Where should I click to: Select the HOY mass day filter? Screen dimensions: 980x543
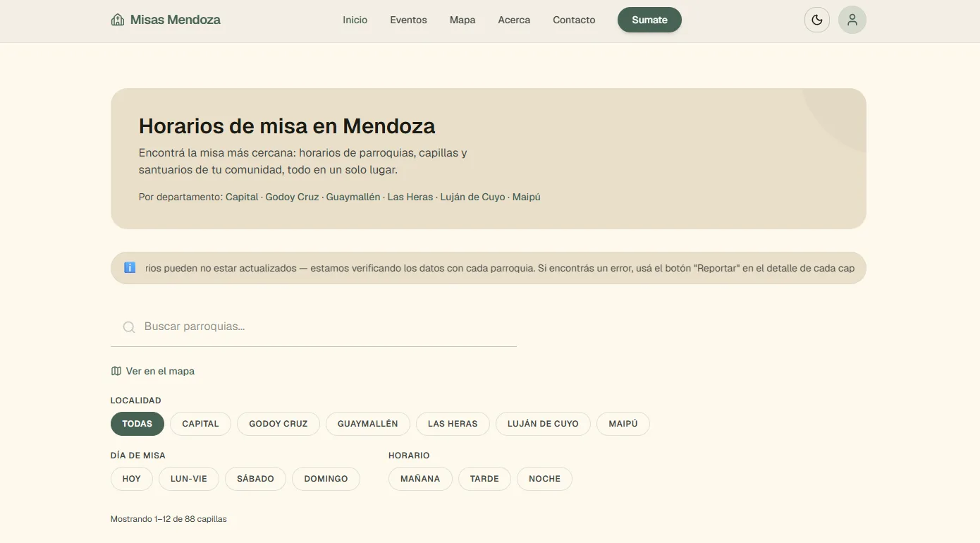[x=132, y=478]
